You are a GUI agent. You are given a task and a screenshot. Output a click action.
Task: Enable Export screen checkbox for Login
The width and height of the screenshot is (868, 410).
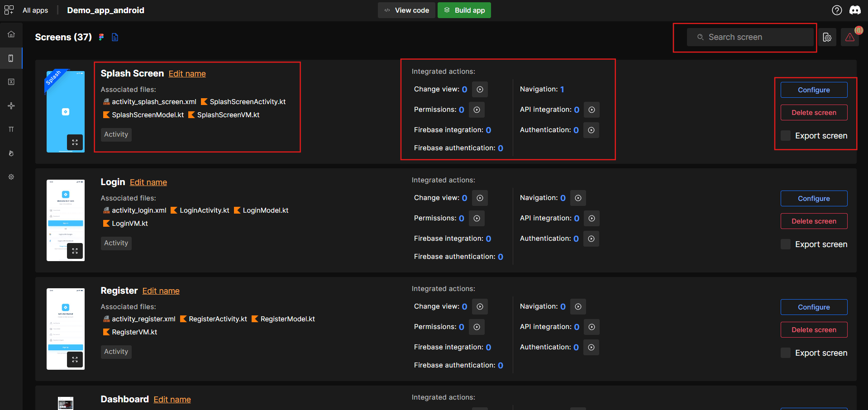pos(786,244)
